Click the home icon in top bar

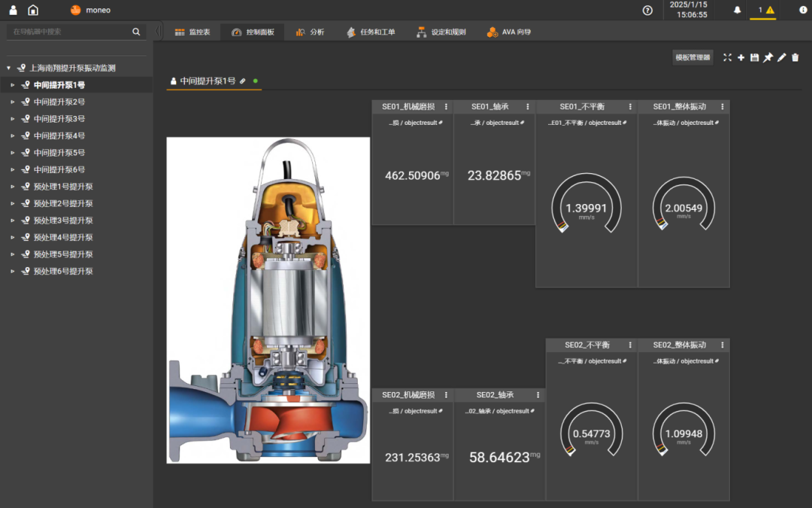(33, 10)
